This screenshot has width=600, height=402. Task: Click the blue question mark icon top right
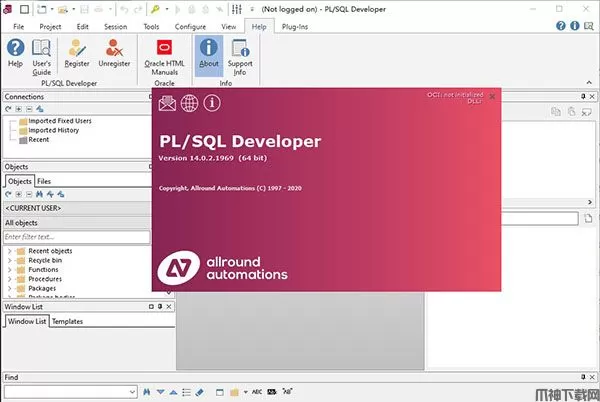(561, 26)
